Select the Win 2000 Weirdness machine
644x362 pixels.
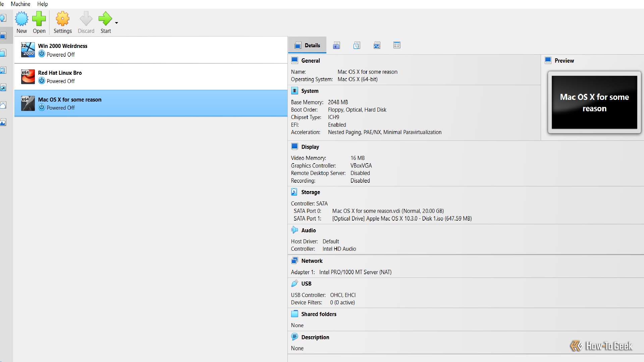coord(151,50)
